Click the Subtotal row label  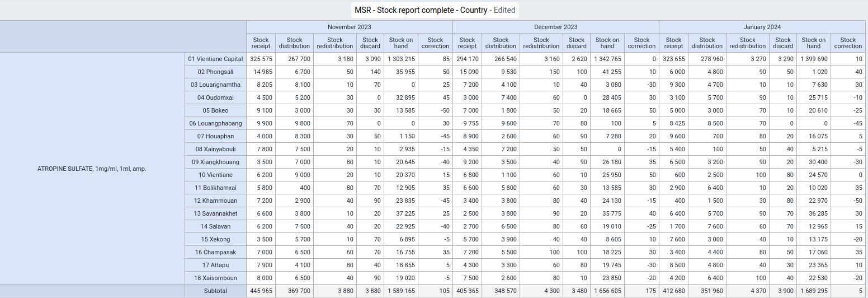pos(215,291)
